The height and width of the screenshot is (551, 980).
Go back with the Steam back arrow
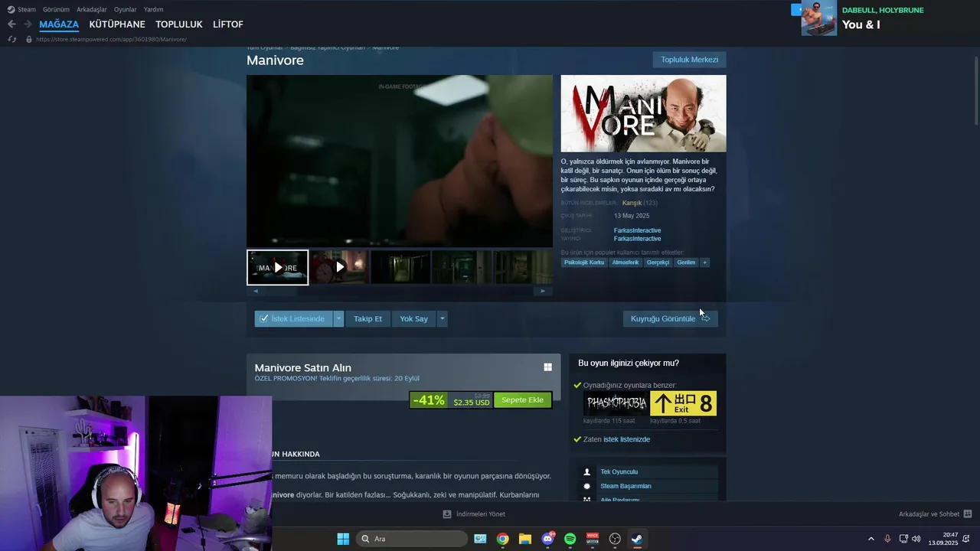pyautogui.click(x=11, y=24)
